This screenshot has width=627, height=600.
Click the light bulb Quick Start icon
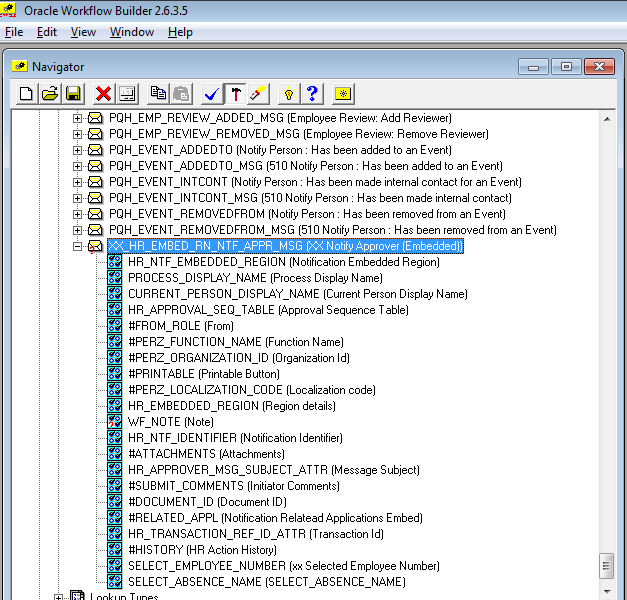[x=289, y=94]
